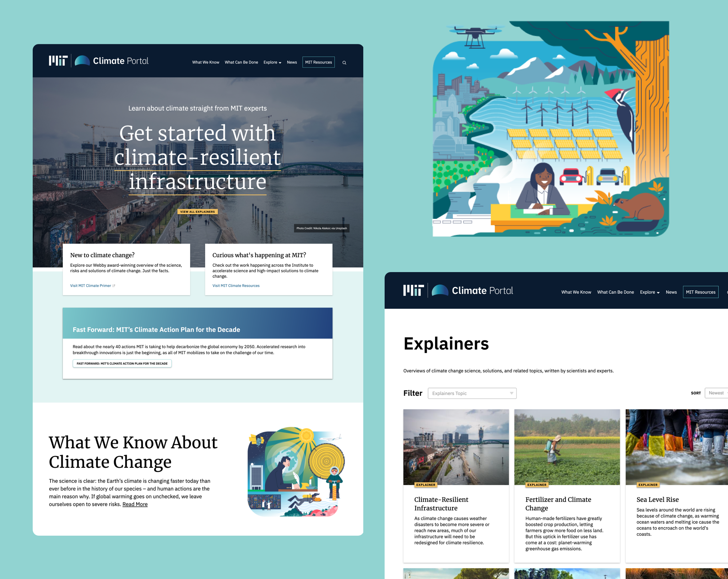Screen dimensions: 728x579
Task: Click the Fast Forward Climate Action Plan button
Action: coord(122,363)
